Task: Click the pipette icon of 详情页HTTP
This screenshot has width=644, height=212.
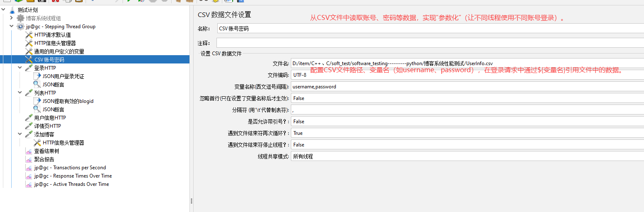Action: point(29,126)
